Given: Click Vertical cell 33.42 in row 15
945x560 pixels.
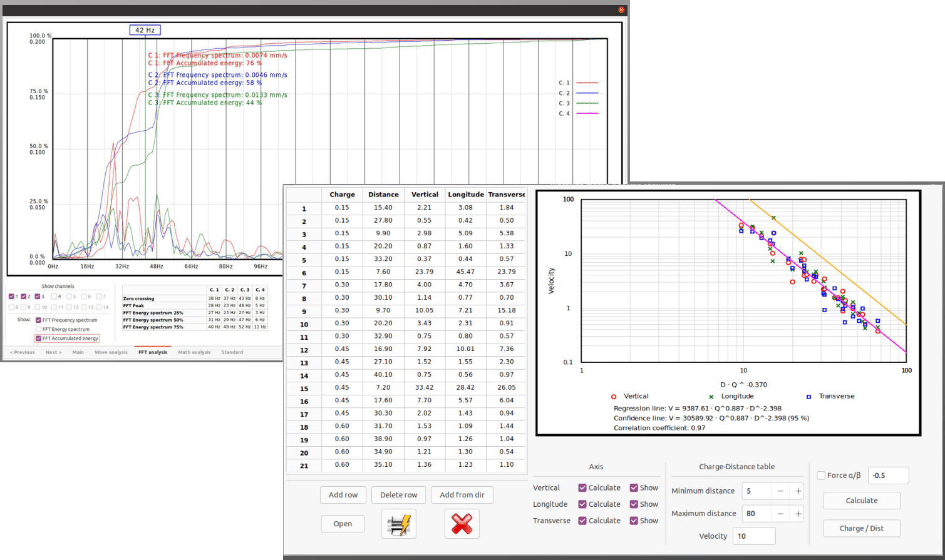Looking at the screenshot, I should (425, 388).
